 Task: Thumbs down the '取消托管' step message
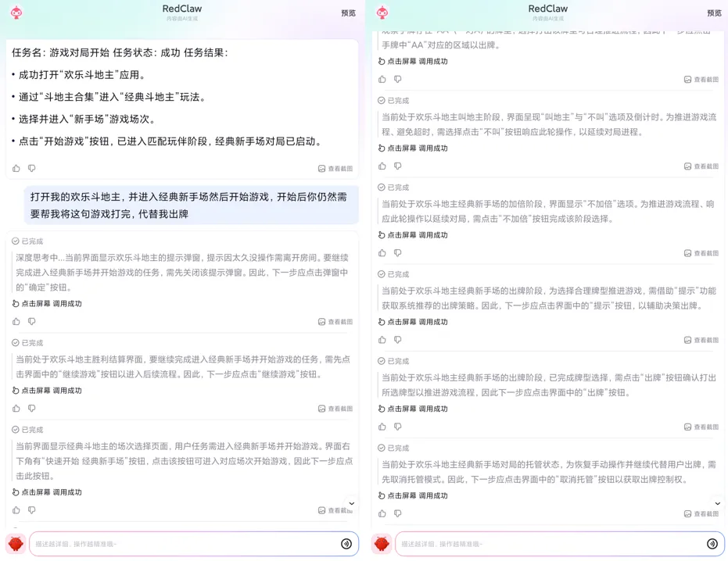point(397,513)
